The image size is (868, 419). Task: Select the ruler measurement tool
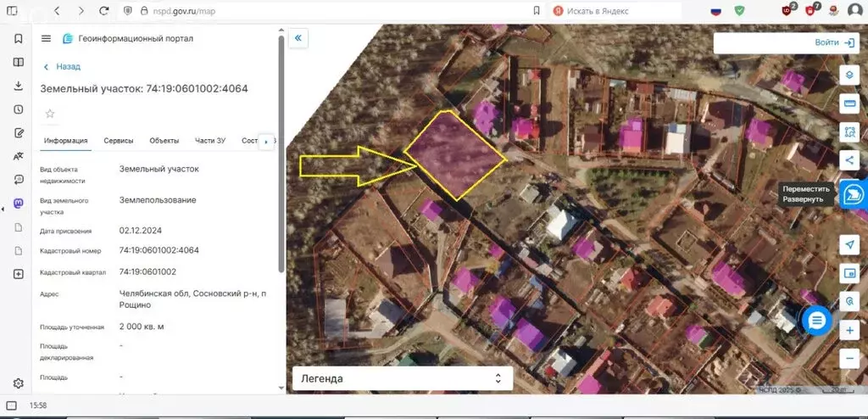[850, 103]
